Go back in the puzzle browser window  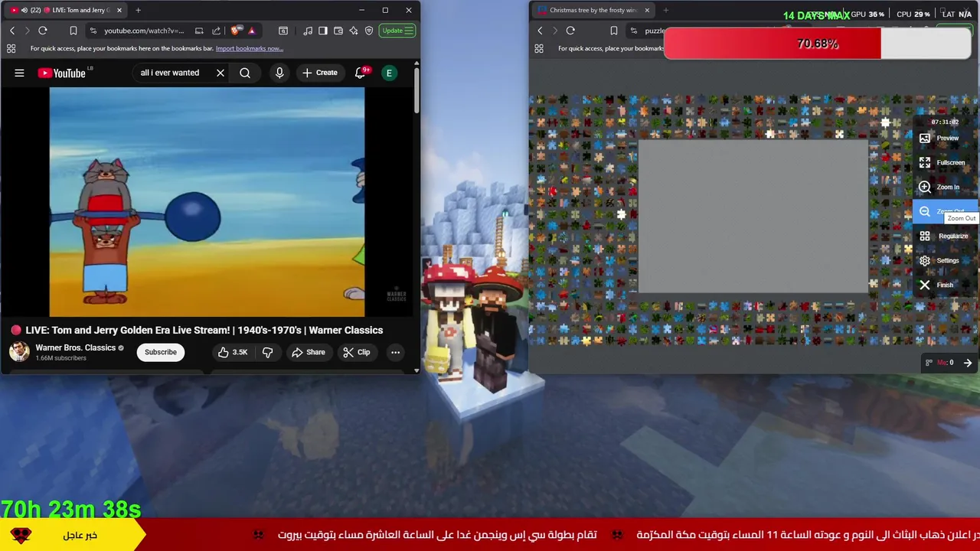(x=540, y=31)
